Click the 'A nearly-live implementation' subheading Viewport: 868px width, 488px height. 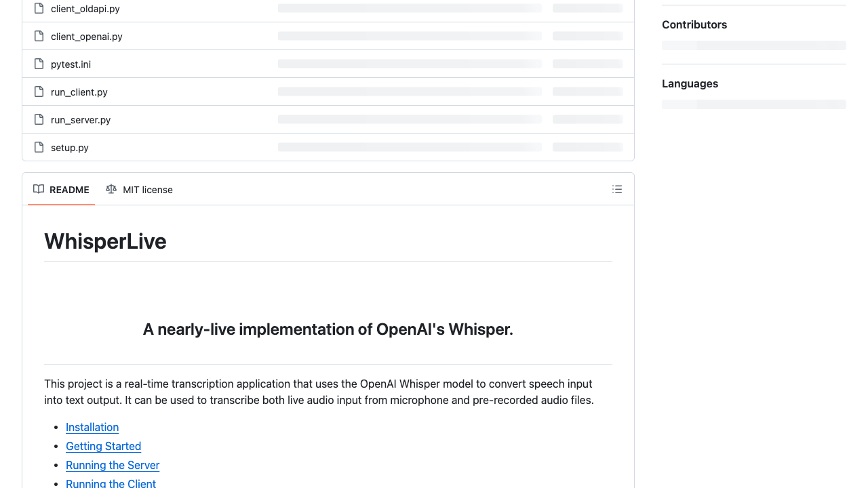328,329
